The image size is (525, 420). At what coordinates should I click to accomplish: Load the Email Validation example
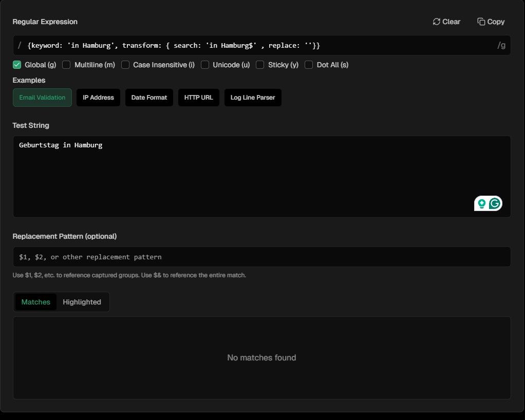[42, 98]
